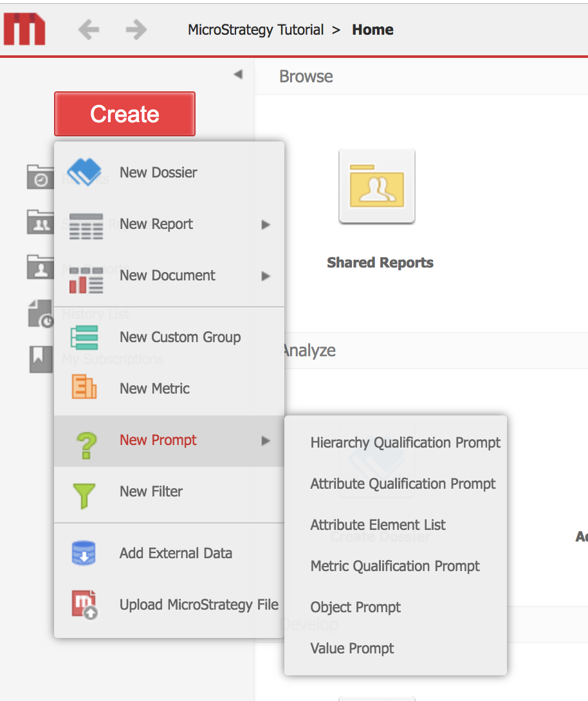Click the My Subscriptions bookmark icon
588x701 pixels.
(x=41, y=359)
